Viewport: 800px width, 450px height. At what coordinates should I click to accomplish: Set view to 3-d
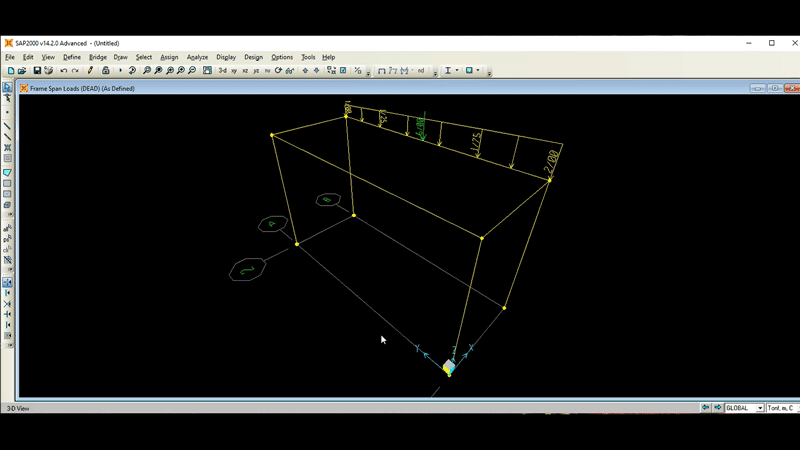[x=223, y=71]
